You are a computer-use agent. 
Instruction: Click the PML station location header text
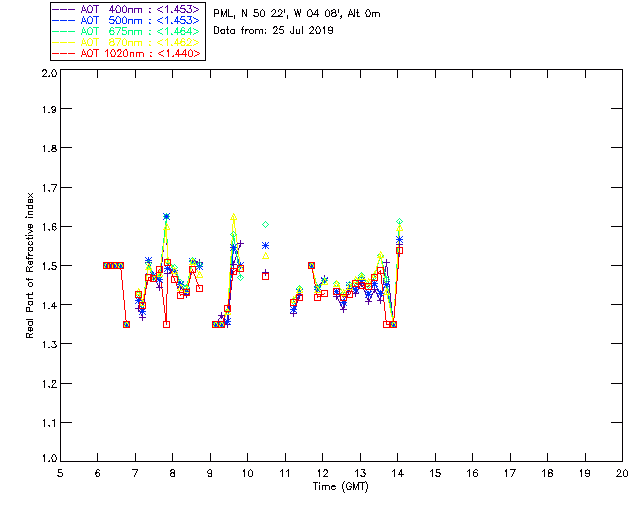(297, 14)
